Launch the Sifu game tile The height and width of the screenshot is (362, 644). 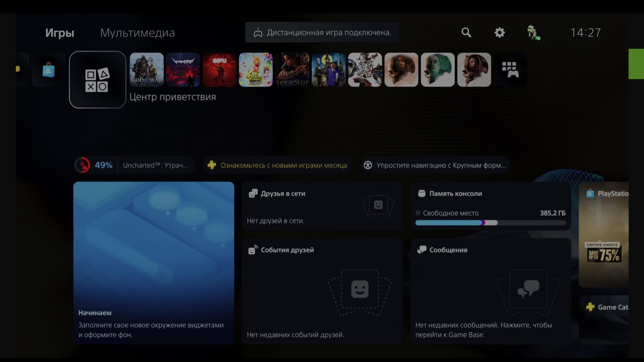219,70
